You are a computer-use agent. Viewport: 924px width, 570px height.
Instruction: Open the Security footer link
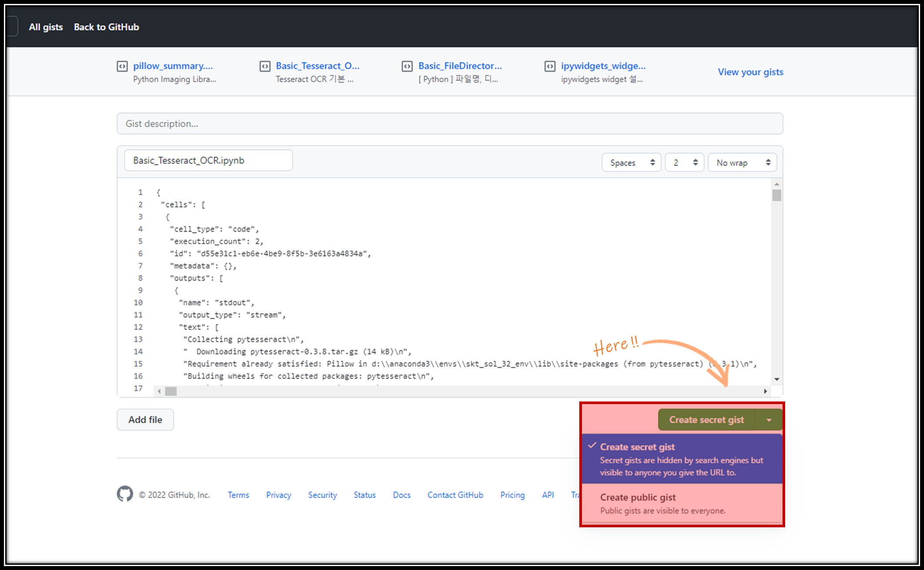[x=323, y=495]
